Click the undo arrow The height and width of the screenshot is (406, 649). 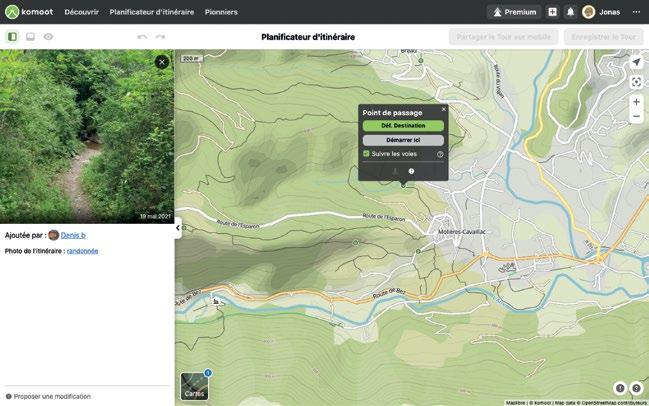[x=142, y=37]
